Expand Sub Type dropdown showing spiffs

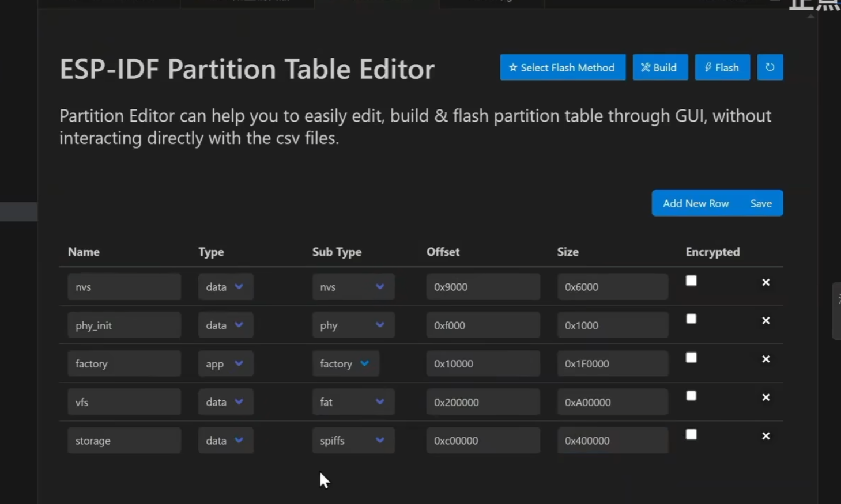[x=353, y=440]
